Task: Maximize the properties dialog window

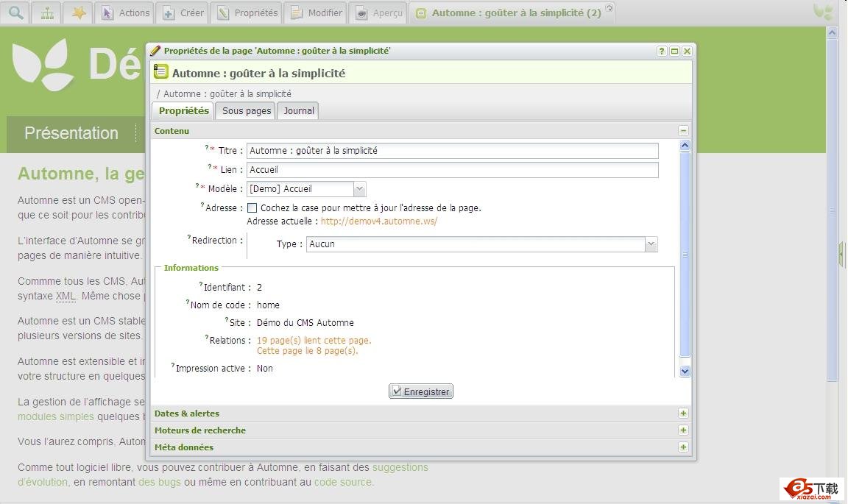Action: (x=674, y=51)
